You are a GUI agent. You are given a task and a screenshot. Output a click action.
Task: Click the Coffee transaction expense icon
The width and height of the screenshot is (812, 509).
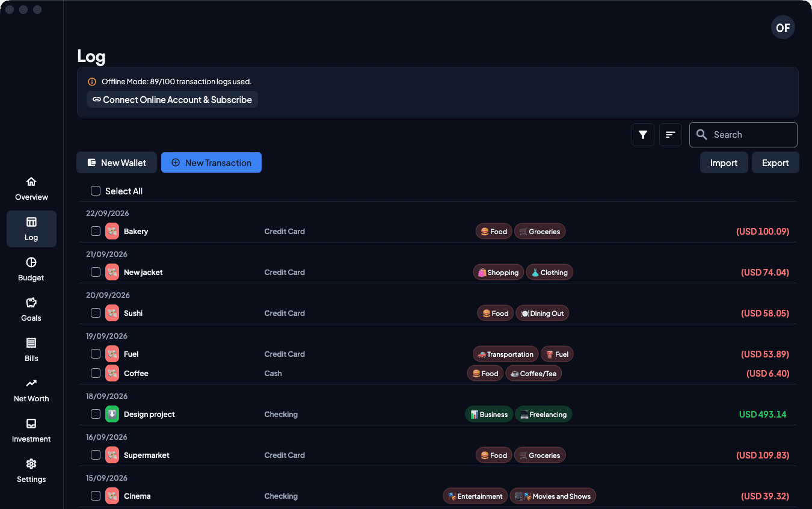tap(112, 373)
